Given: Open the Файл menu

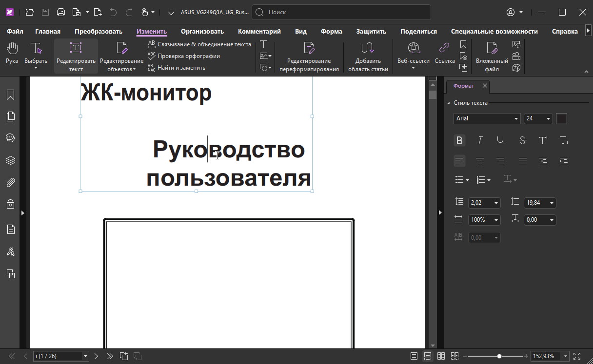Looking at the screenshot, I should pos(15,31).
